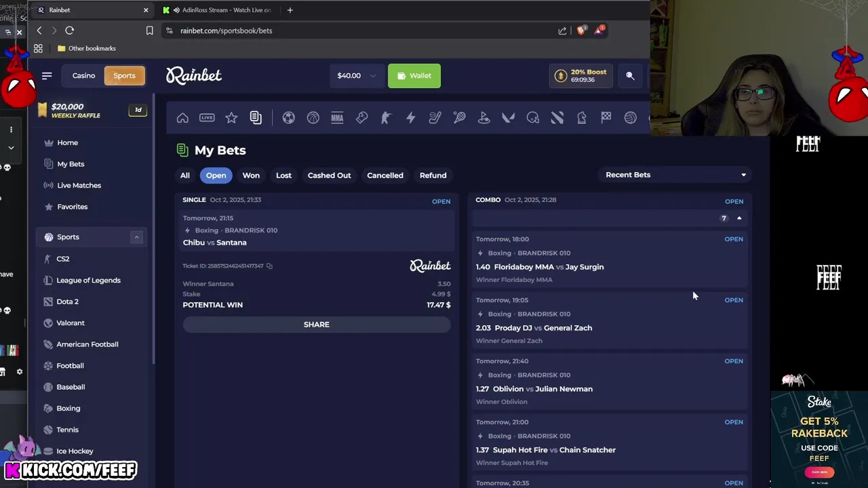Viewport: 868px width, 488px height.
Task: Click the Rainbet logo
Action: [x=194, y=76]
